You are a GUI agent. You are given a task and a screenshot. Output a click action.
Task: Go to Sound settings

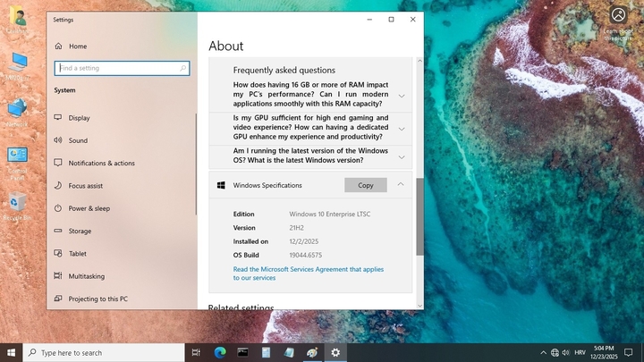point(78,140)
